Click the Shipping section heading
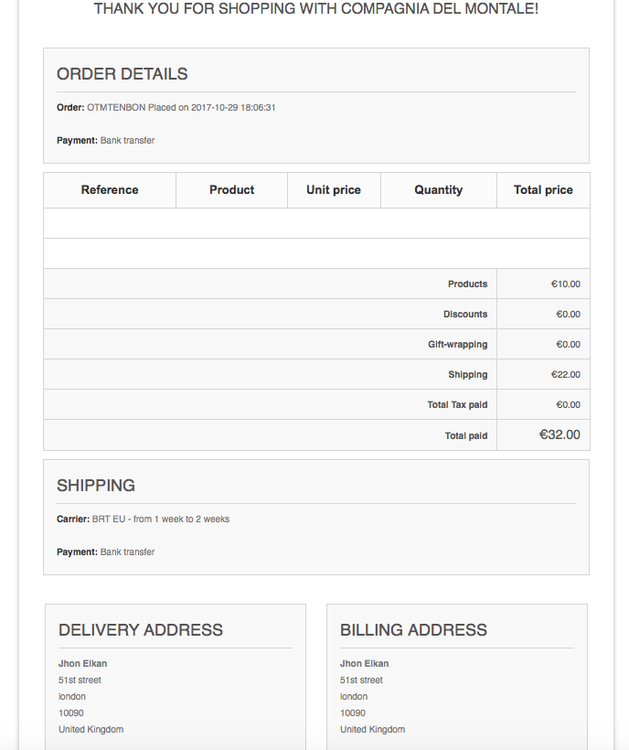This screenshot has width=629, height=750. click(x=96, y=486)
